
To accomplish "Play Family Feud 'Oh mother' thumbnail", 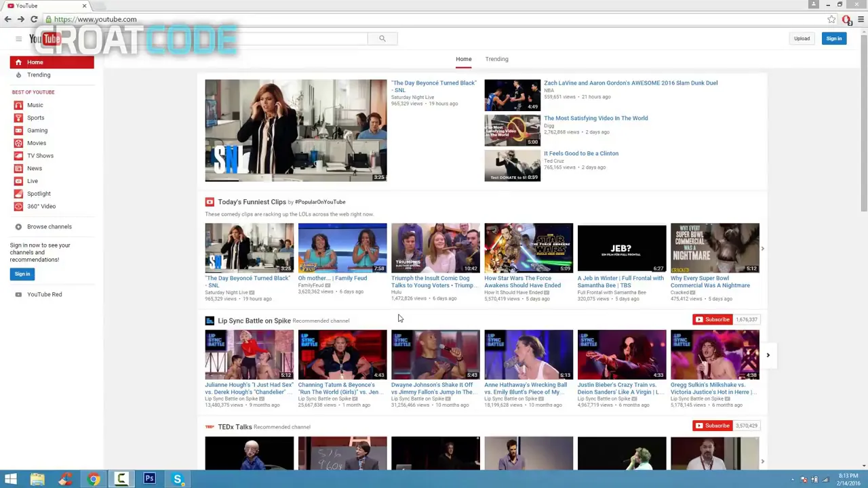I will click(342, 247).
